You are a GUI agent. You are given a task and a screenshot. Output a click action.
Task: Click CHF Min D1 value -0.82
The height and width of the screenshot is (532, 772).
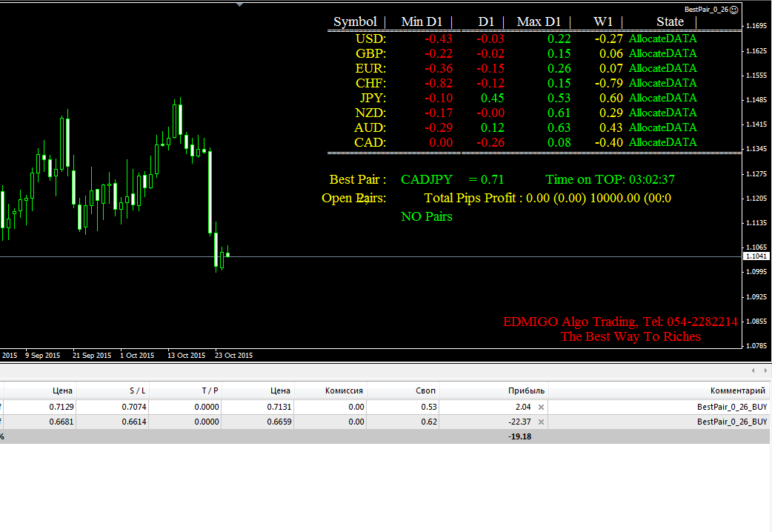[439, 83]
